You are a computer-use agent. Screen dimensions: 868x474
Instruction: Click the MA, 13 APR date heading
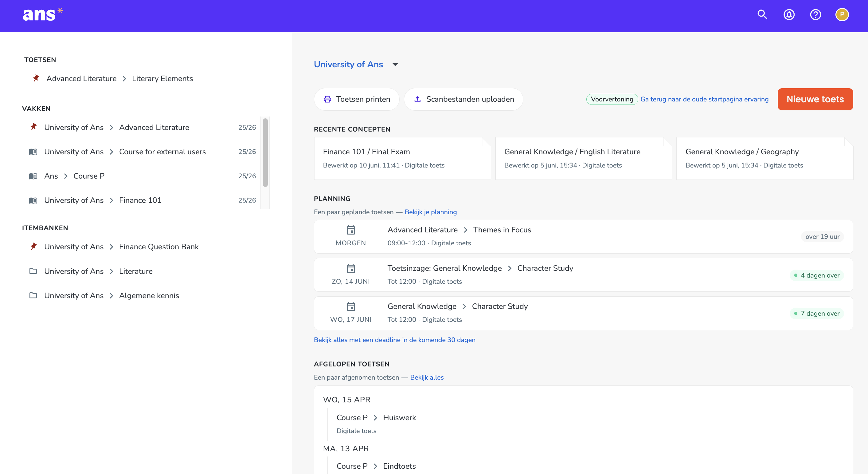(346, 448)
